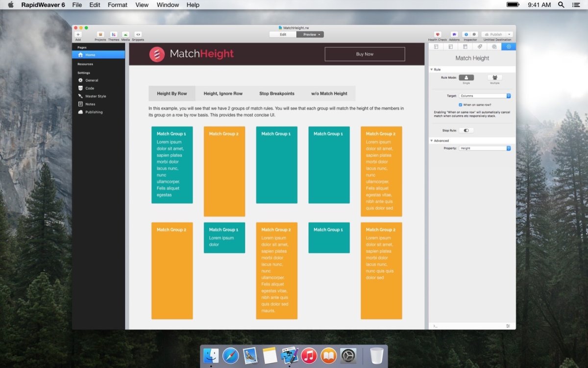This screenshot has width=588, height=368.
Task: Run the Health Check tool
Action: (x=438, y=34)
